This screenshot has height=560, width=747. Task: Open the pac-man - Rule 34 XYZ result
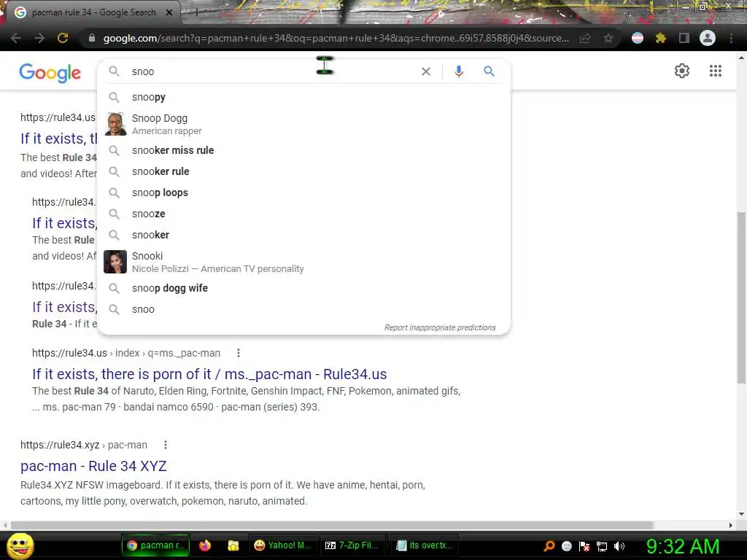point(93,466)
